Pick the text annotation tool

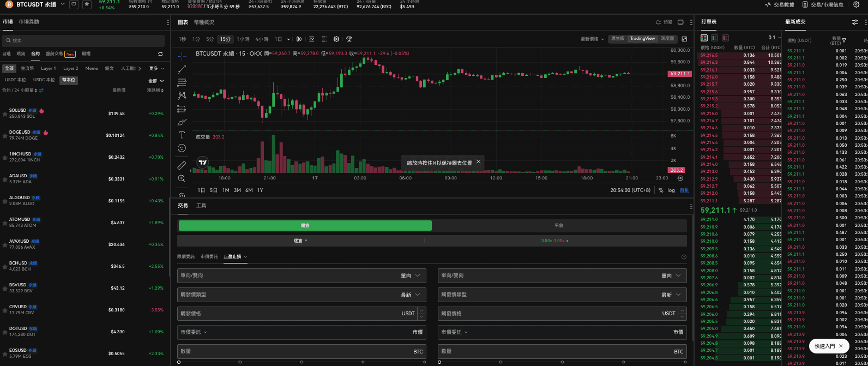point(182,135)
